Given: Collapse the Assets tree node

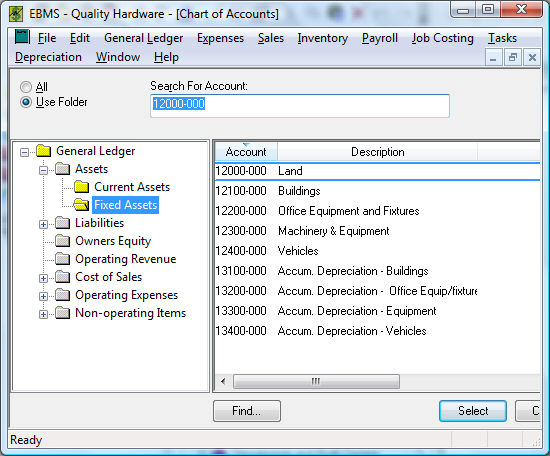Looking at the screenshot, I should click(43, 170).
